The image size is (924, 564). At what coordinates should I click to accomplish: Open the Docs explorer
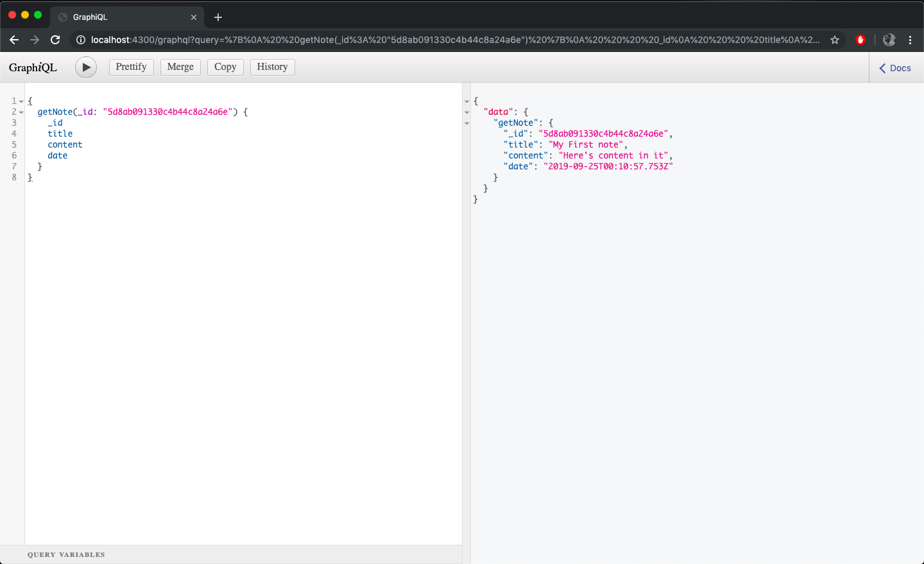[896, 68]
